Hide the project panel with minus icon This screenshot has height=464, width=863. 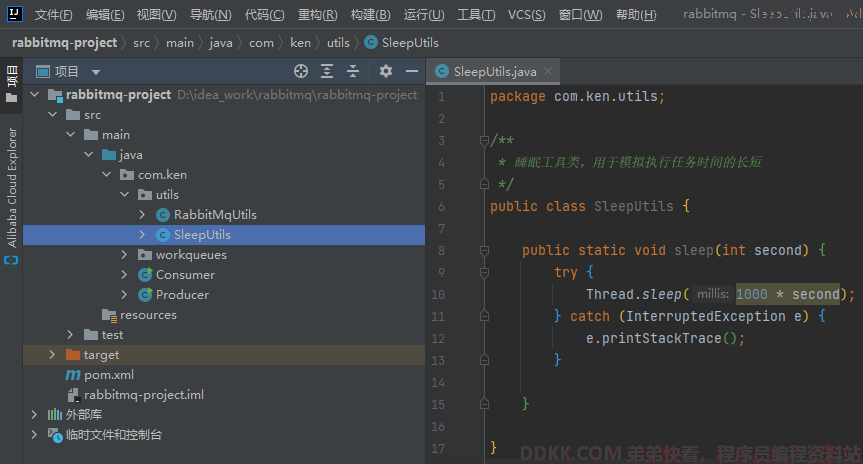click(x=412, y=71)
